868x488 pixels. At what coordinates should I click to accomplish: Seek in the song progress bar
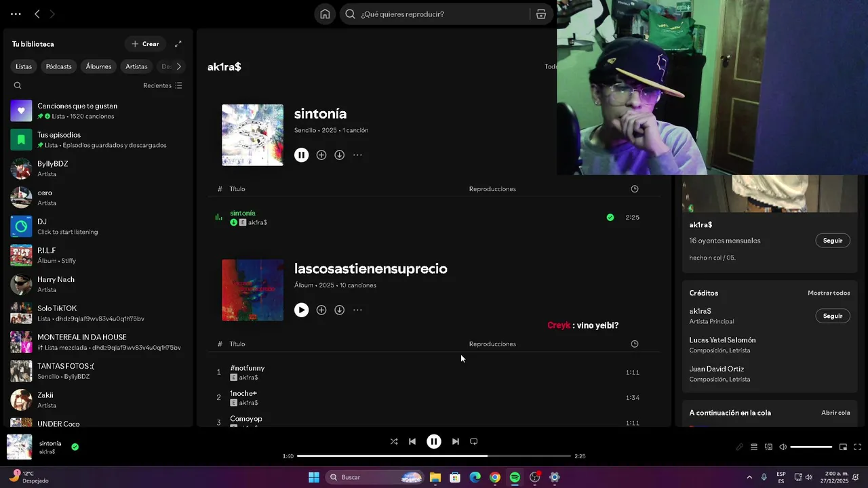(434, 456)
